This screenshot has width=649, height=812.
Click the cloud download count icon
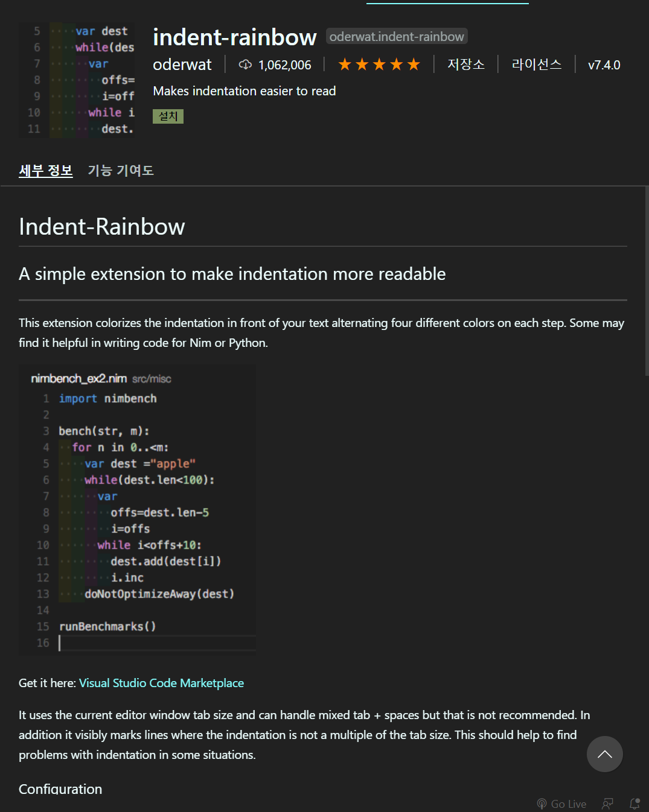[245, 65]
